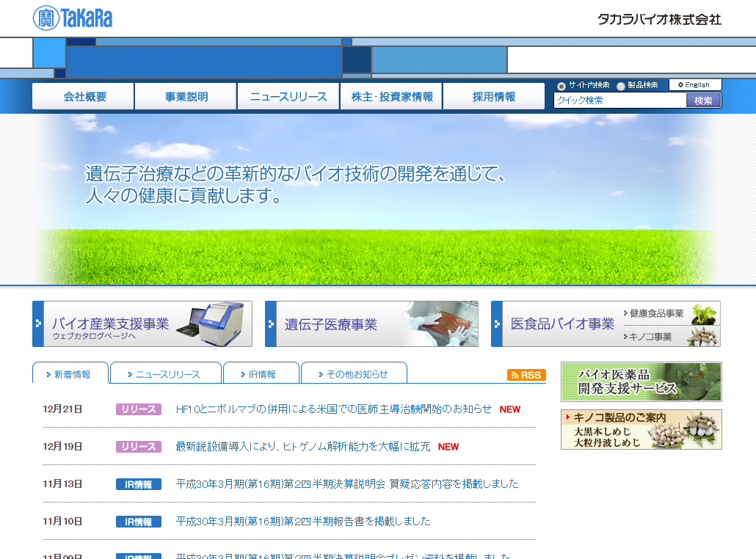
Task: Open ニュースリリース navigation menu
Action: tap(288, 96)
